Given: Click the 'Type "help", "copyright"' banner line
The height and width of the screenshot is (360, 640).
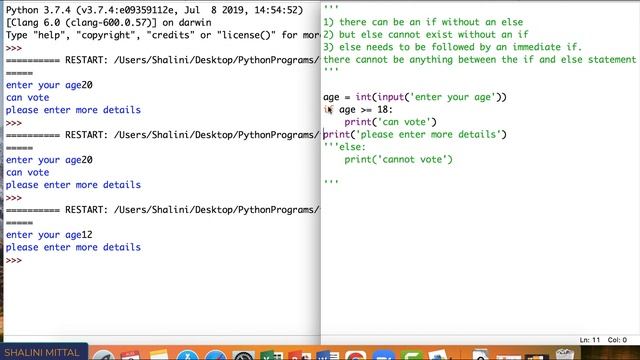Looking at the screenshot, I should [x=162, y=35].
